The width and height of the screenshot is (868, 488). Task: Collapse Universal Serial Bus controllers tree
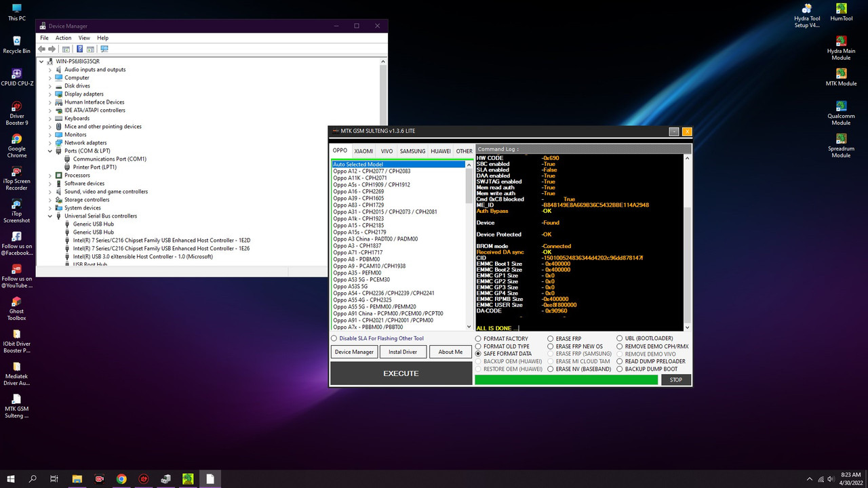(49, 216)
